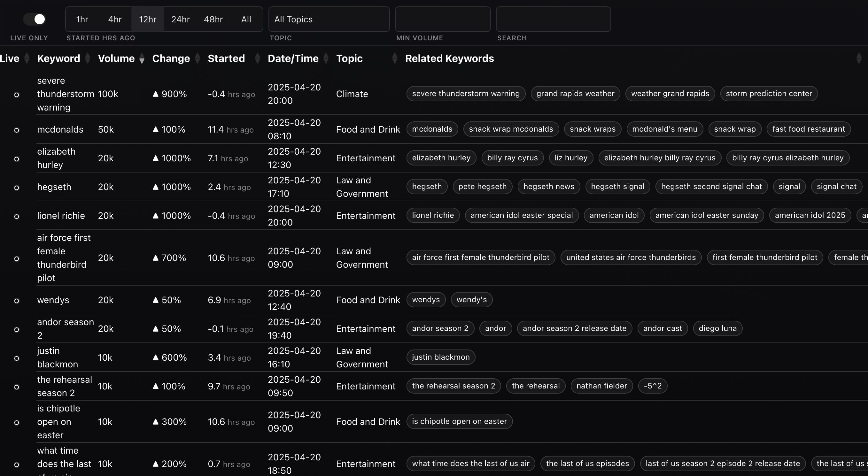Click the 'justin blackmon' keyword tag
Image resolution: width=868 pixels, height=476 pixels.
pos(440,357)
